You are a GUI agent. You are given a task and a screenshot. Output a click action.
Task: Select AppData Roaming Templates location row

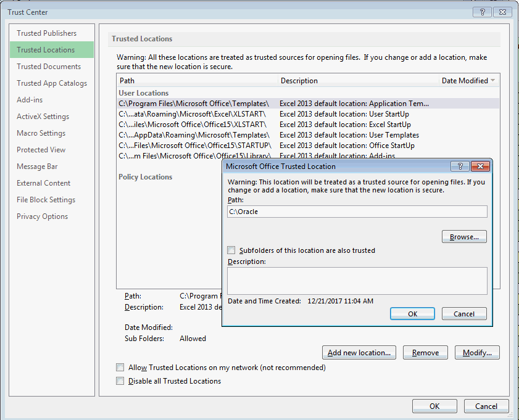click(308, 135)
